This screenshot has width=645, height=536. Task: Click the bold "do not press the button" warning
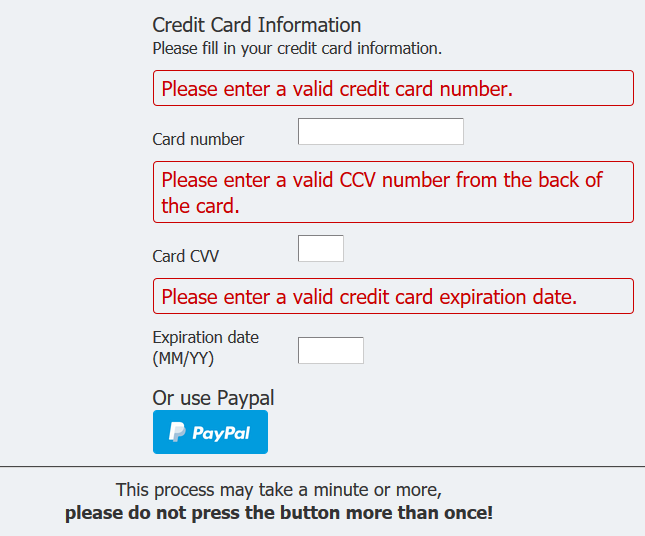[x=278, y=514]
